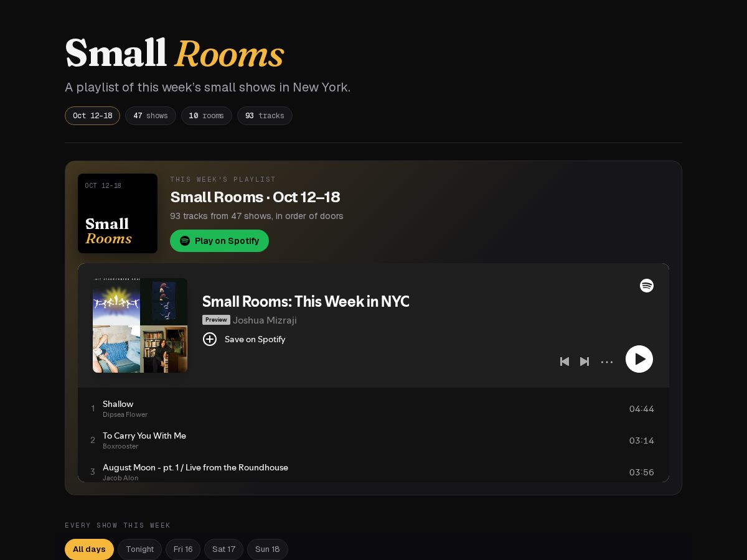Click the Small Rooms site heading
747x560 pixels.
click(x=174, y=54)
